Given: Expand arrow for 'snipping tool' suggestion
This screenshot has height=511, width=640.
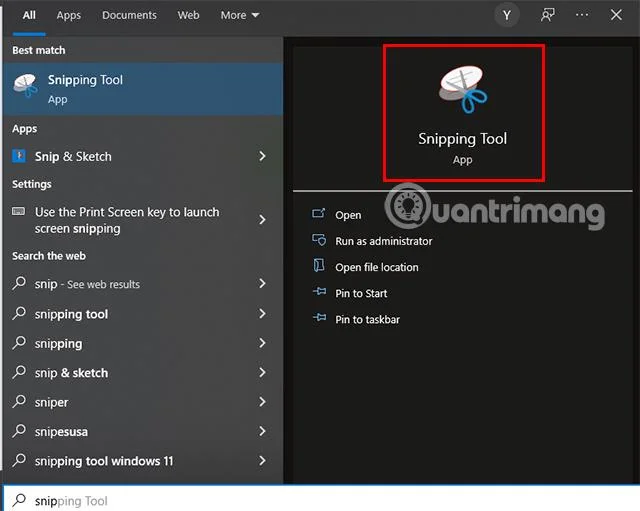Looking at the screenshot, I should click(262, 314).
